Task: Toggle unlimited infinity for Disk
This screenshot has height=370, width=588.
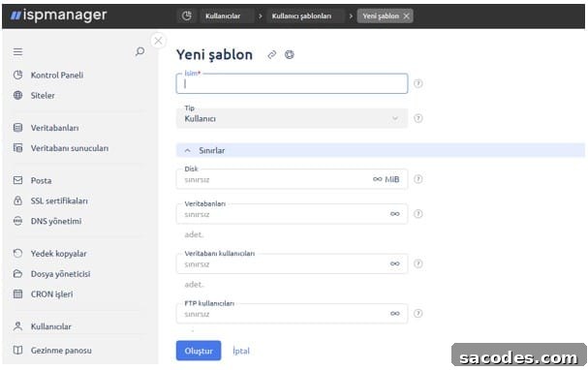Action: coord(377,179)
